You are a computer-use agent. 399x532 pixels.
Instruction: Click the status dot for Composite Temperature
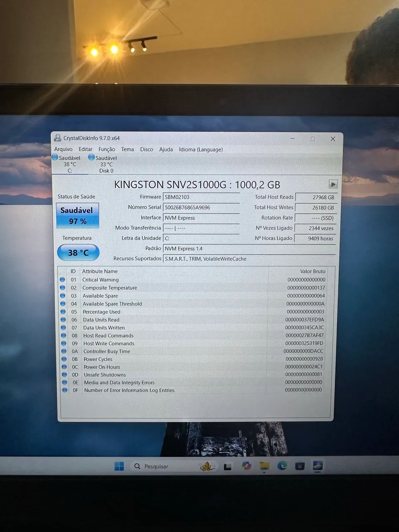click(62, 288)
